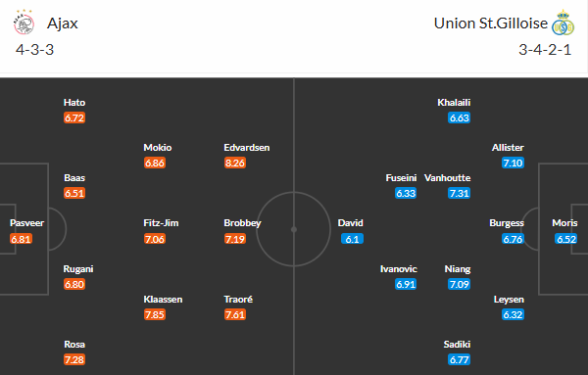Click on player Fitz-Jim

click(x=161, y=223)
